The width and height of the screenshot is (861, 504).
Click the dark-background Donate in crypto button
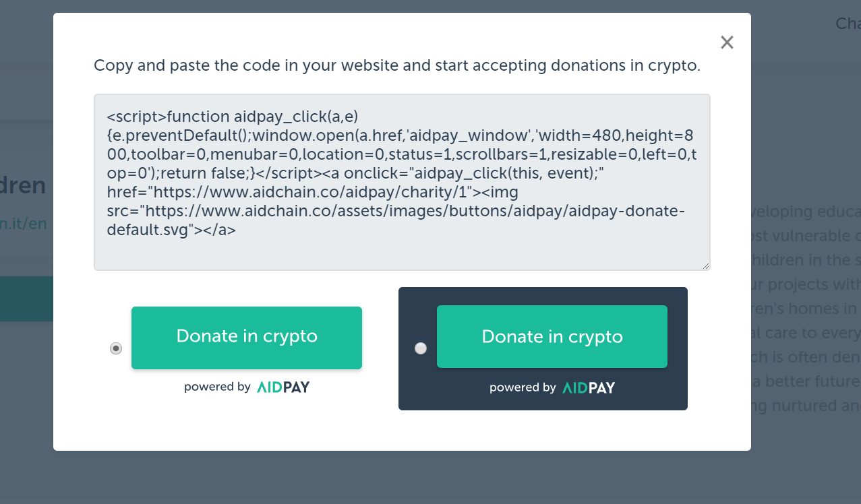(552, 337)
